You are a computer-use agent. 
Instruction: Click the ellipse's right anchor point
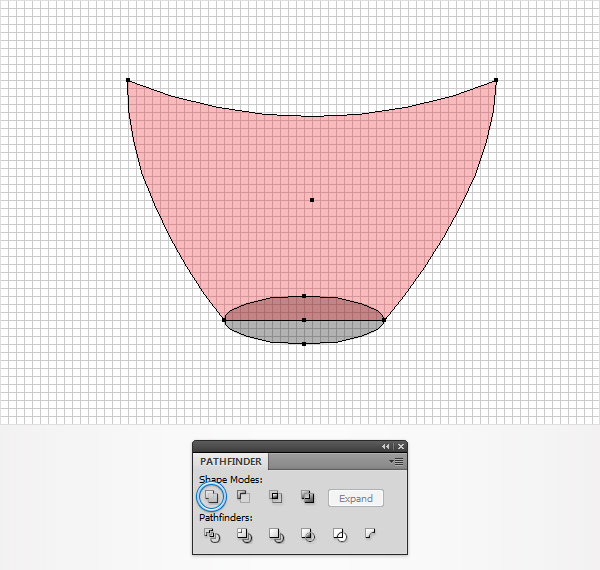pos(384,320)
